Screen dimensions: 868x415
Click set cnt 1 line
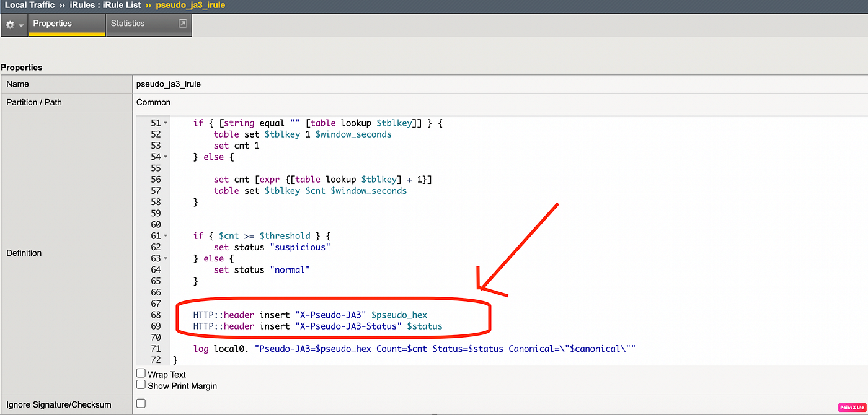[x=236, y=146]
